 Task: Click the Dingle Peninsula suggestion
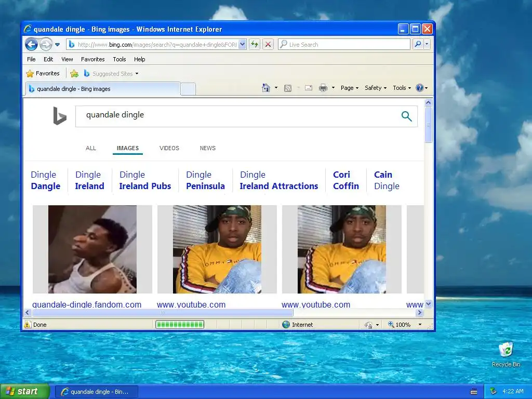click(205, 180)
